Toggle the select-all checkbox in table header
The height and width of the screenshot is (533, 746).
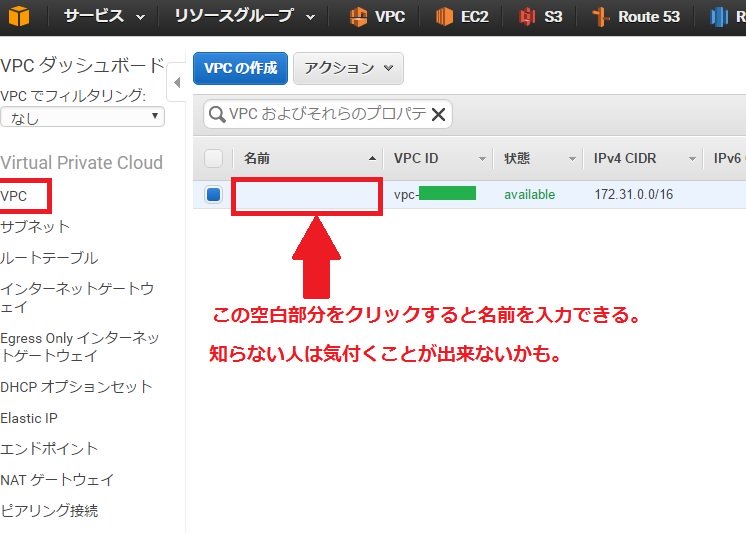coord(213,158)
